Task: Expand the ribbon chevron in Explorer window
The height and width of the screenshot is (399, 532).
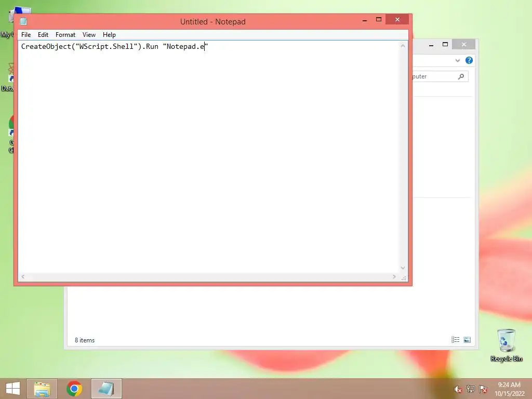Action: pos(457,60)
